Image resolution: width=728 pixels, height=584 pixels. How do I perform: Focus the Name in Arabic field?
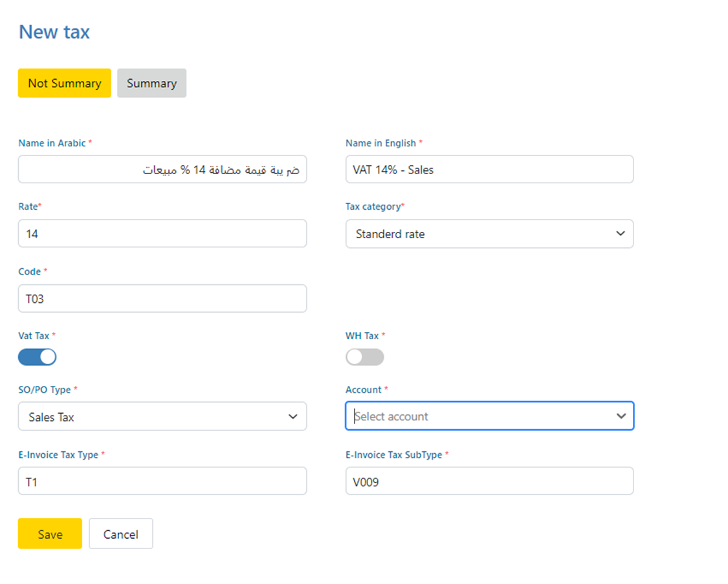click(162, 170)
